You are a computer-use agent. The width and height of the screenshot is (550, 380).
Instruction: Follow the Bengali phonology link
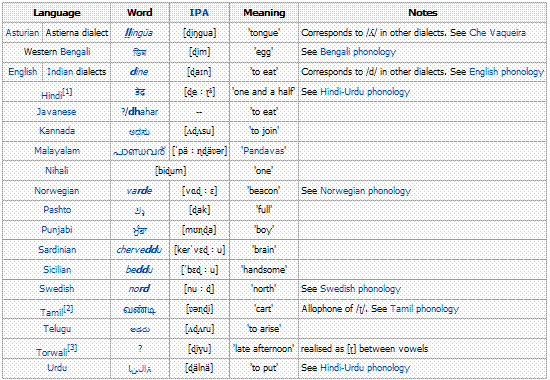click(358, 52)
